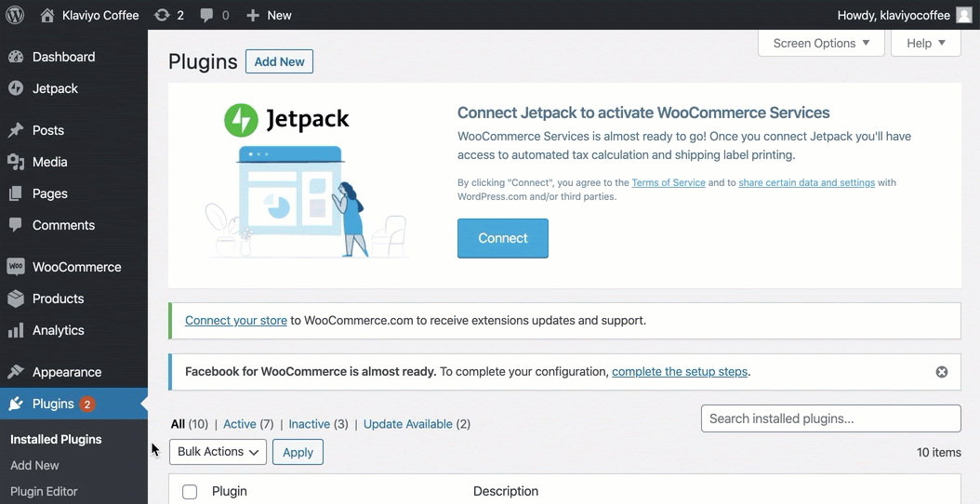Click the plus icon next to New
980x504 pixels.
coord(253,15)
